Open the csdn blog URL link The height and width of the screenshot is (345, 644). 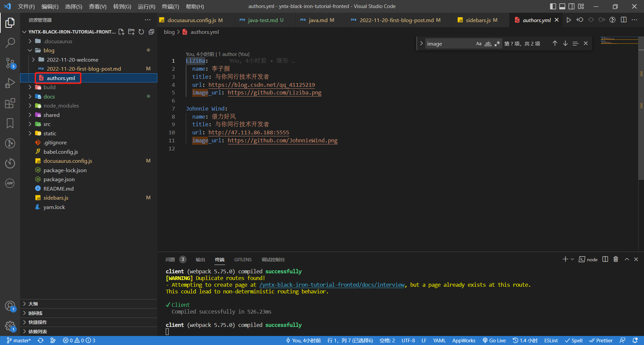[x=262, y=85]
